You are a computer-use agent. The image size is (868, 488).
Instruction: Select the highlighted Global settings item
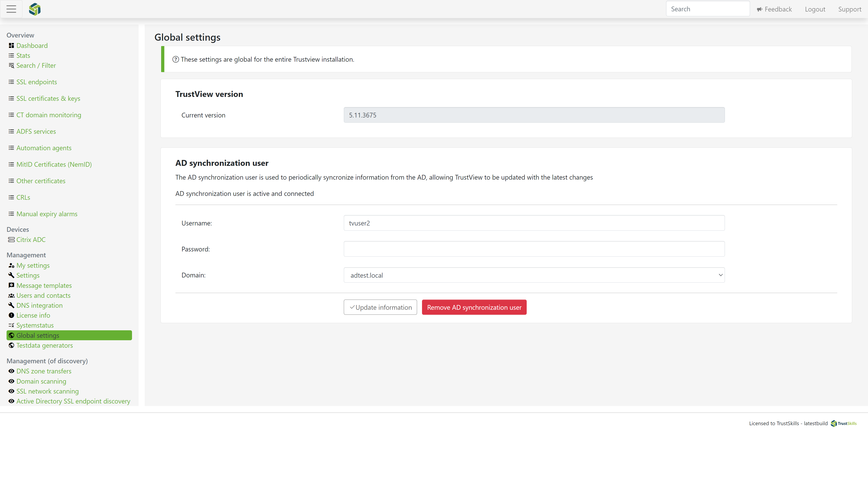coord(69,335)
